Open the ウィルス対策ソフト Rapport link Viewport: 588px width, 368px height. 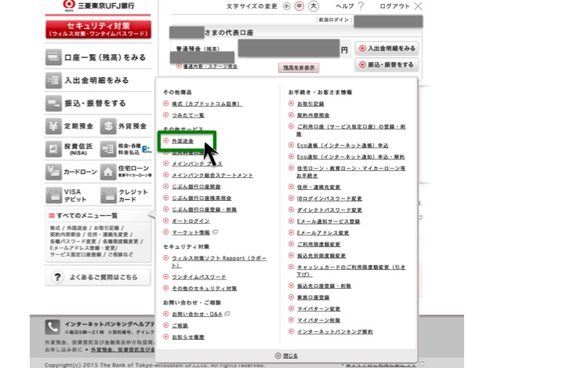click(x=219, y=261)
